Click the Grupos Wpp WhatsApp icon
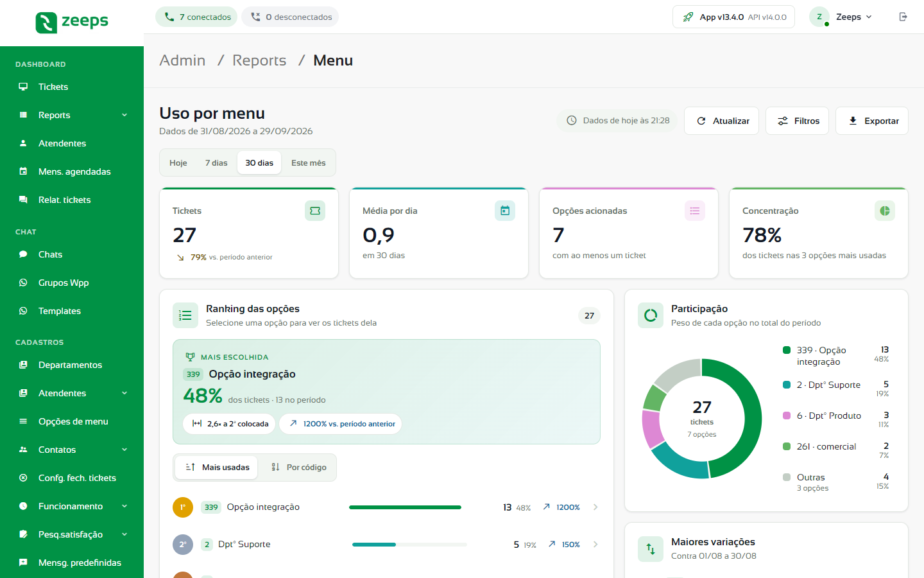Screen dimensions: 924x578 23,283
